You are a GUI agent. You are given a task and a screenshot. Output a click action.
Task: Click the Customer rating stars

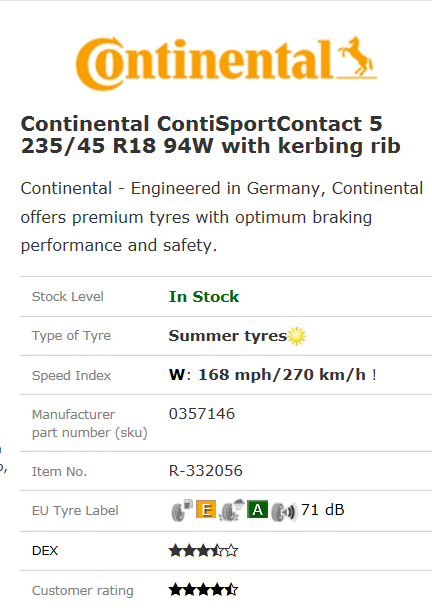tap(203, 590)
